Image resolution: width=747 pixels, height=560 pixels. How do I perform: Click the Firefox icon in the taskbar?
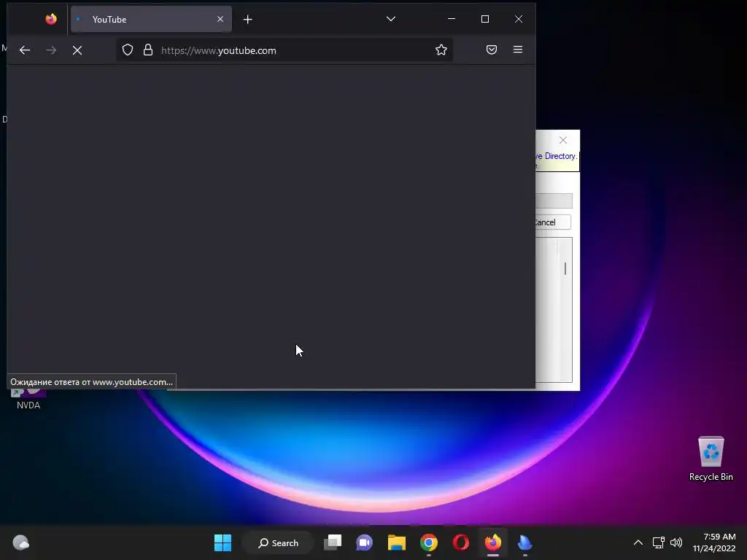(493, 542)
